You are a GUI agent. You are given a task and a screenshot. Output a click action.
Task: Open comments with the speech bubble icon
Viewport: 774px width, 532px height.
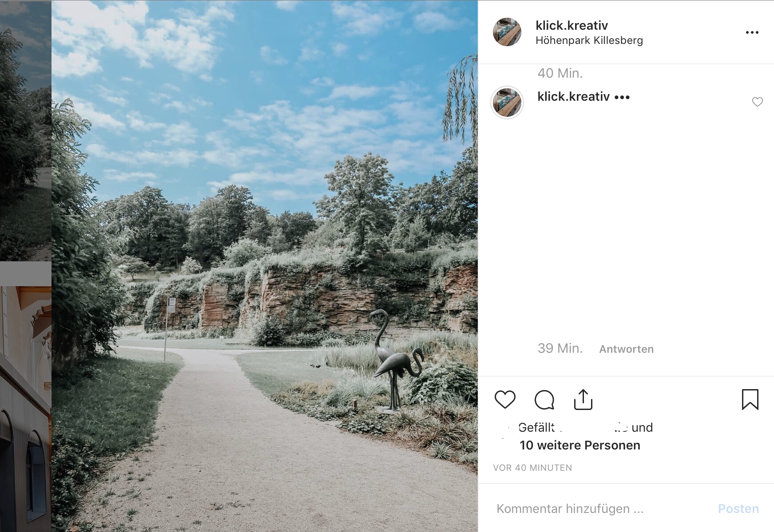544,400
